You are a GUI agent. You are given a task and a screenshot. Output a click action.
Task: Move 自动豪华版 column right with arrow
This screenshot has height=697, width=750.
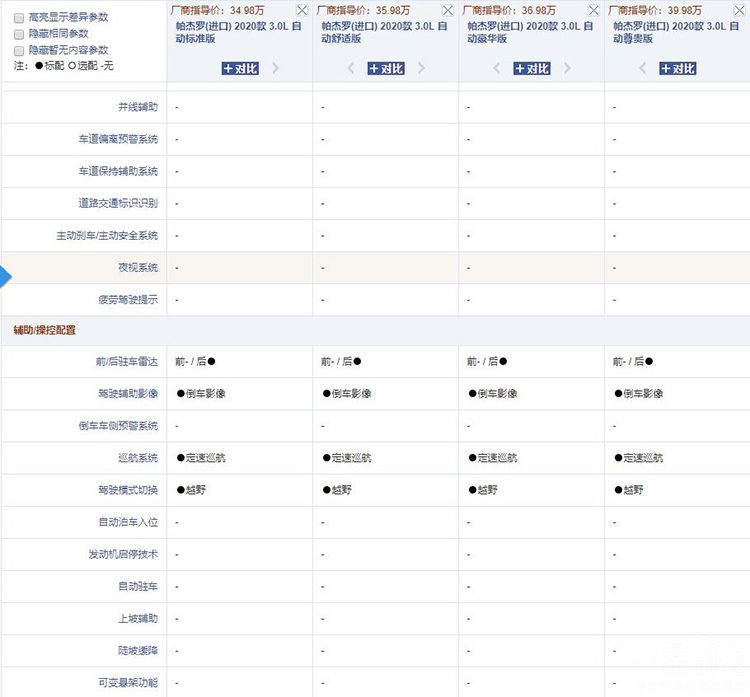click(568, 69)
